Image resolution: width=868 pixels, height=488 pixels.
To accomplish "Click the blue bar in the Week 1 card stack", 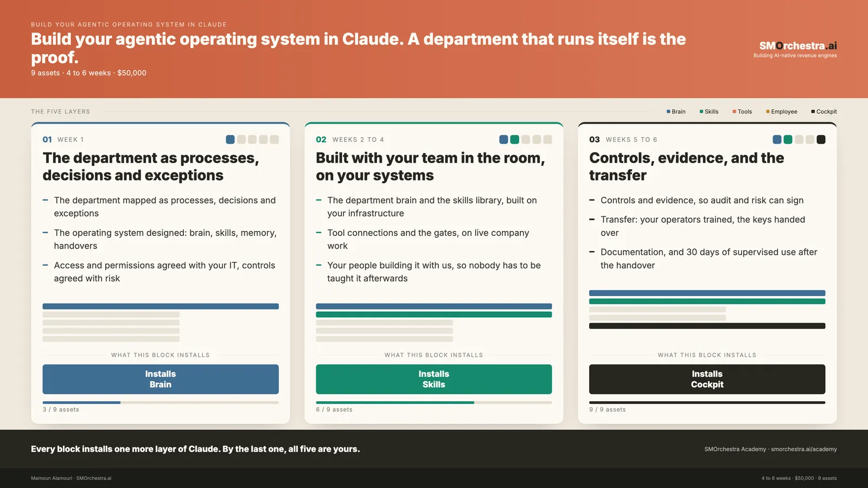I will [x=161, y=306].
